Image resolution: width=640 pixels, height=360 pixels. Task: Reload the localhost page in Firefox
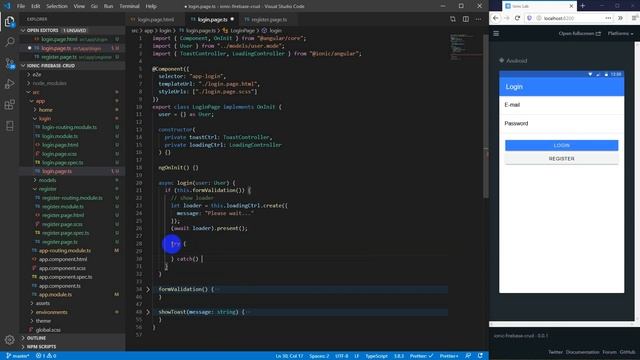[x=517, y=18]
